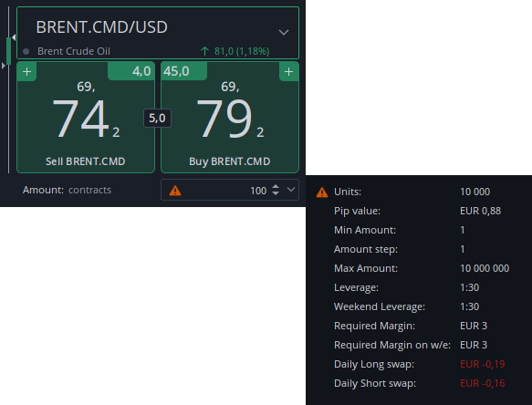This screenshot has height=405, width=532.
Task: Click the Daily Short swap 'EUR -0,16'
Action: tap(483, 383)
